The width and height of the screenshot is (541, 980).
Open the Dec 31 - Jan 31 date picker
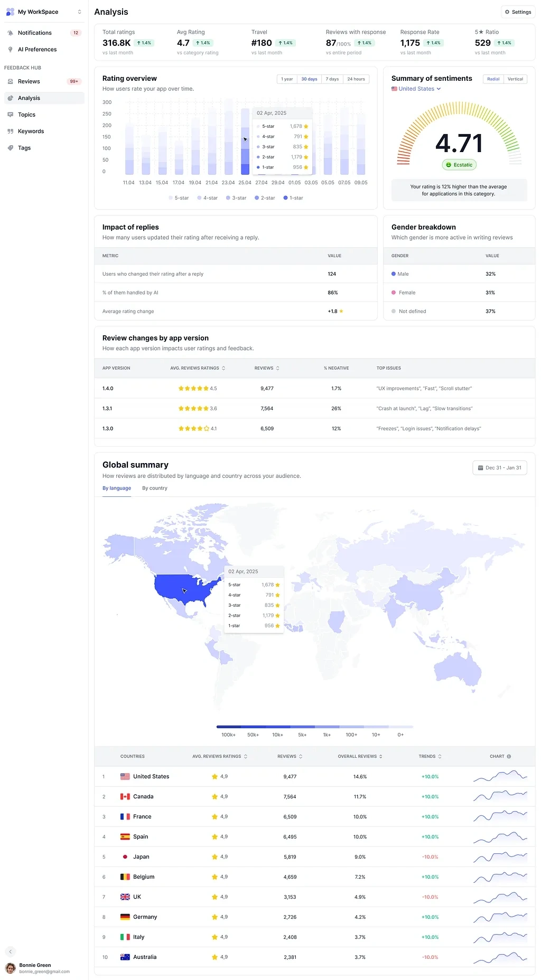click(499, 468)
